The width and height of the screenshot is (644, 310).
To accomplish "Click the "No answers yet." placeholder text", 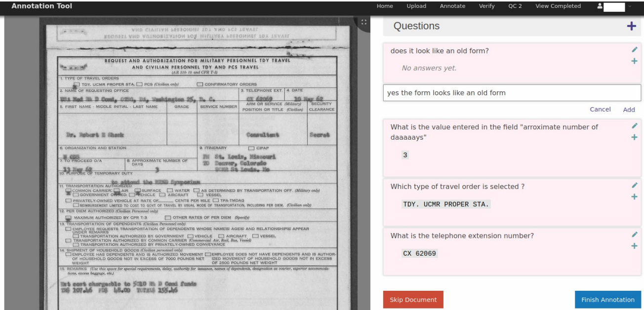I will coord(429,68).
